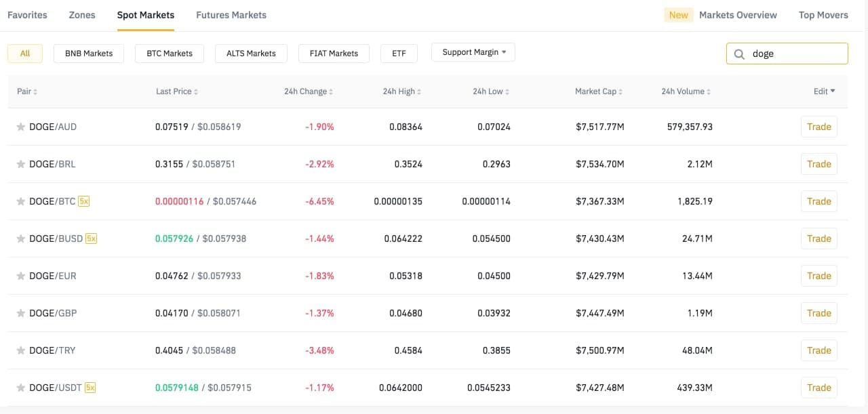This screenshot has height=414, width=868.
Task: Sort by Market Cap column
Action: [x=599, y=91]
